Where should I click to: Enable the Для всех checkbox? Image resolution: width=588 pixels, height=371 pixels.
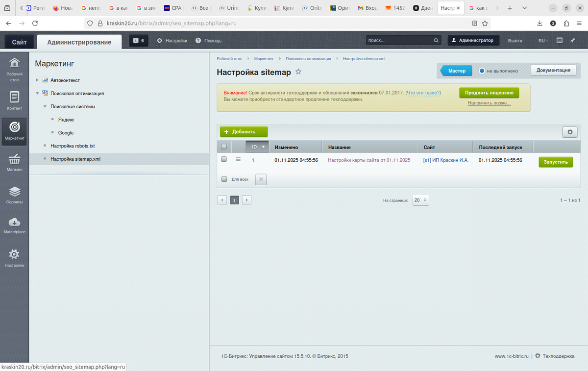(x=224, y=179)
